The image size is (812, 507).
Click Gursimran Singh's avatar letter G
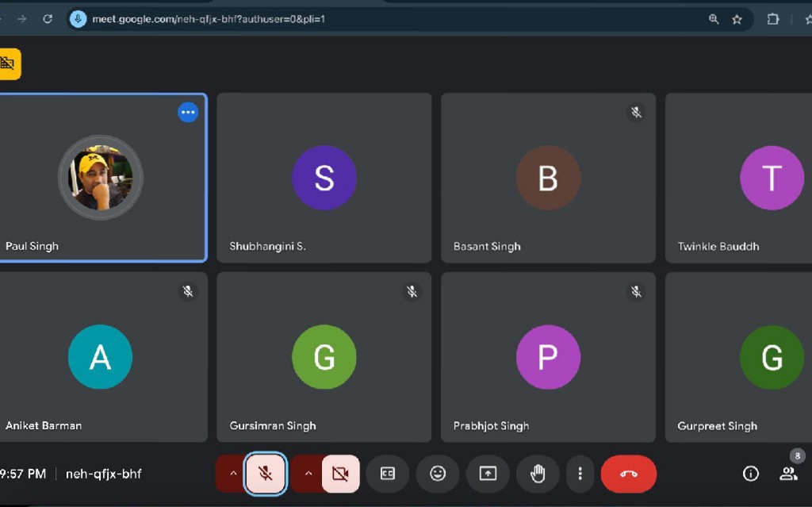pyautogui.click(x=324, y=357)
